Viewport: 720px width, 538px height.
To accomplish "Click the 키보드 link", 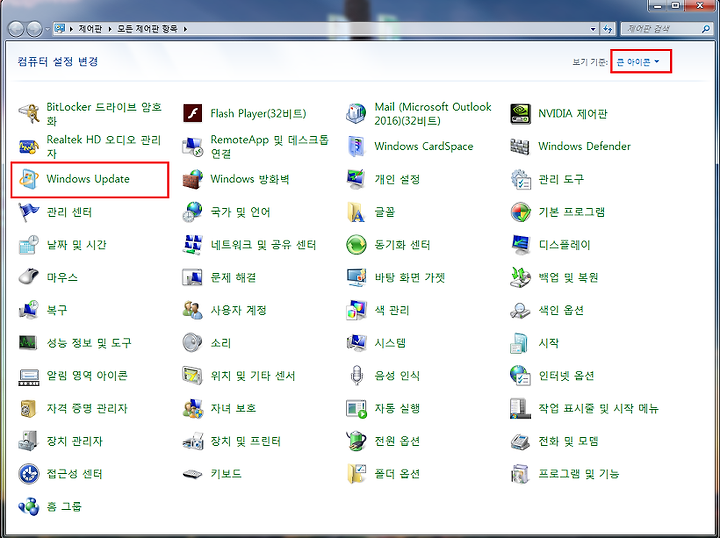I will [226, 474].
